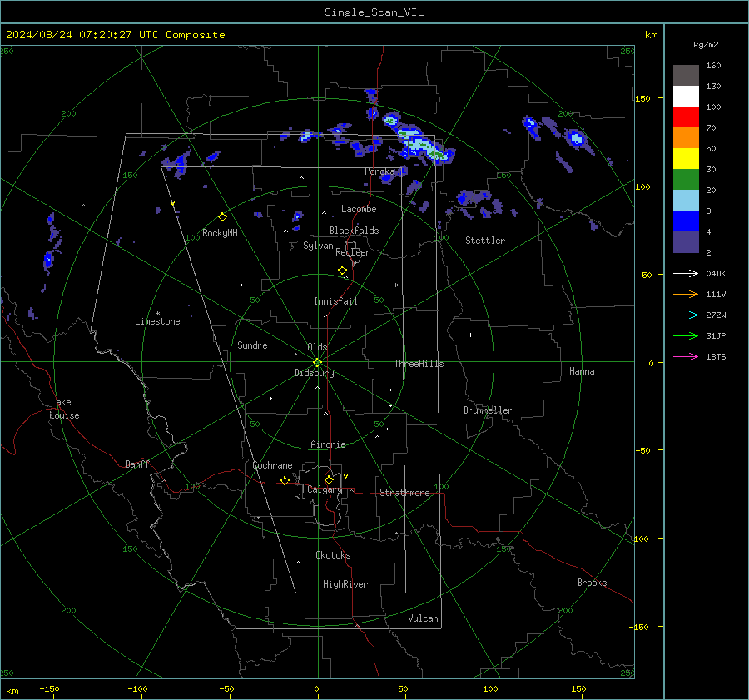Click the Vulcan city label
This screenshot has height=700, width=749.
pos(423,618)
